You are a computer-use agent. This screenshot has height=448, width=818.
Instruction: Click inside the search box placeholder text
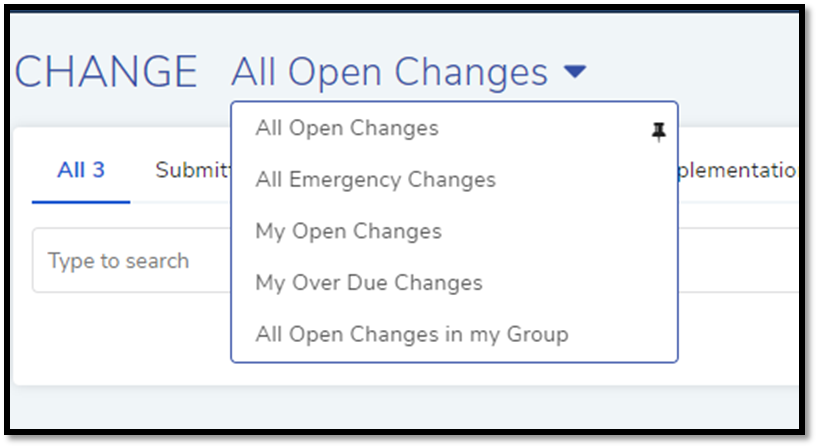(118, 261)
